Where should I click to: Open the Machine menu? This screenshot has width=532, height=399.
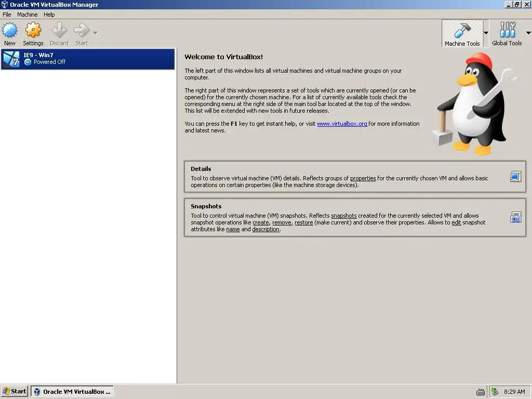28,15
